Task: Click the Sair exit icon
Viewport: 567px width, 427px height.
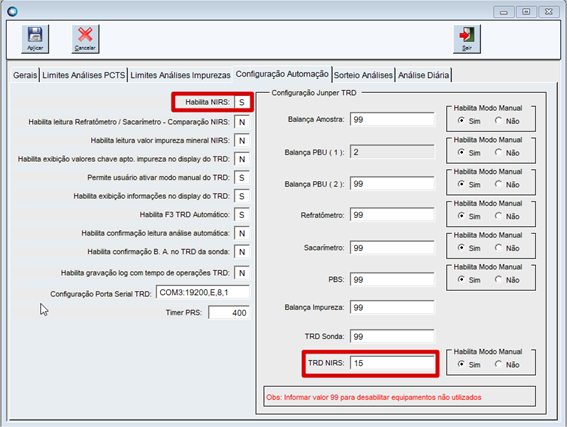Action: coord(466,39)
